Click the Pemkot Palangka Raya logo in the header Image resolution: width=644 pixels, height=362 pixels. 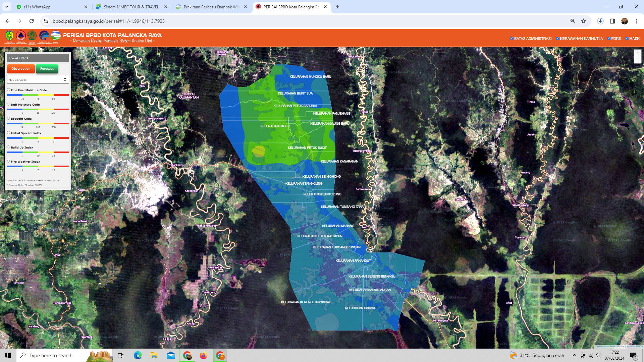tap(9, 37)
